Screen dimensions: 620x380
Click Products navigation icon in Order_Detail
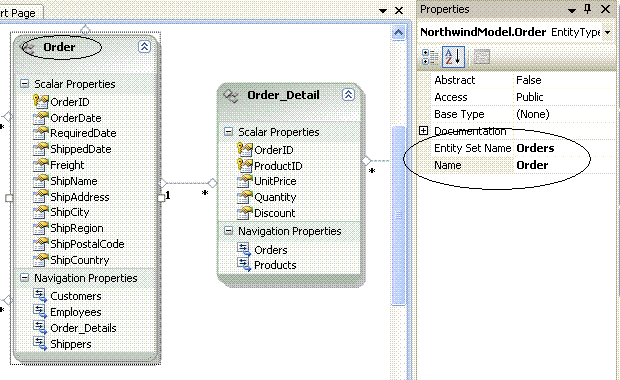pyautogui.click(x=244, y=265)
